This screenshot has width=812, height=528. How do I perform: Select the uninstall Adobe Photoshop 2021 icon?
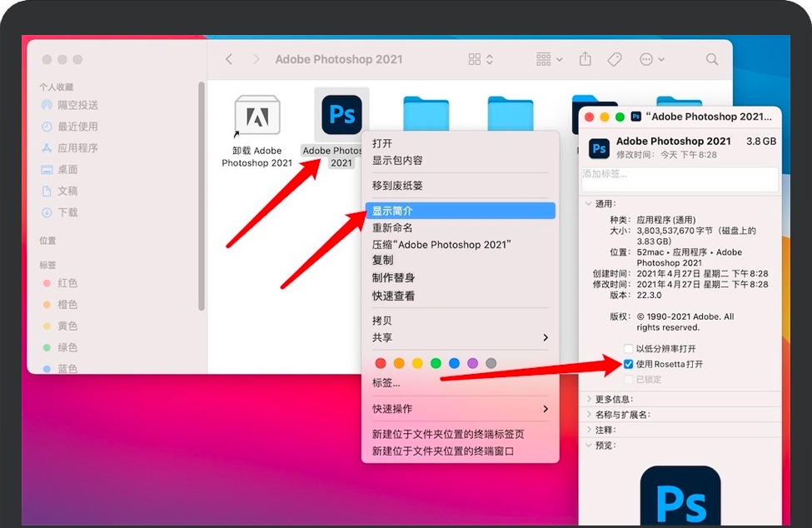[x=257, y=115]
